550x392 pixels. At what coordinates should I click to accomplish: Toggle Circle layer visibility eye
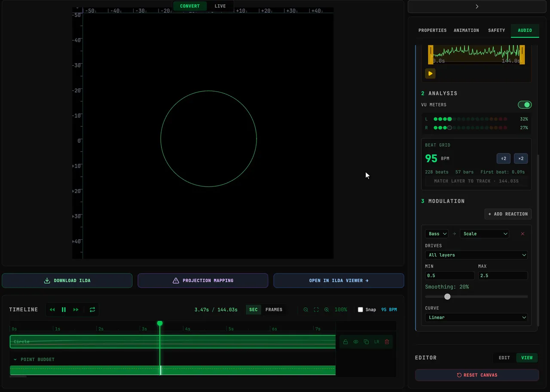coord(356,342)
